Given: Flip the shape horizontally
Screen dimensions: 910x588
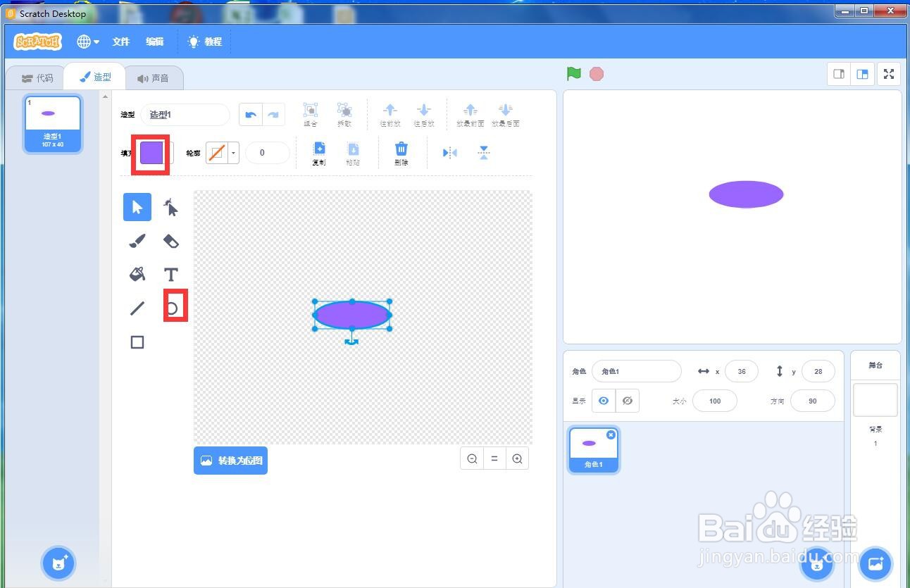Looking at the screenshot, I should pyautogui.click(x=450, y=153).
